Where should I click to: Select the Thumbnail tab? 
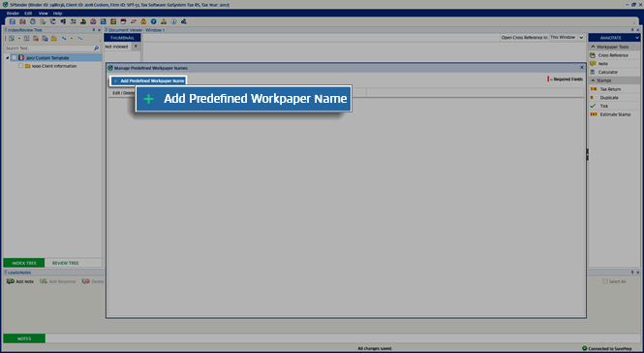[x=122, y=38]
